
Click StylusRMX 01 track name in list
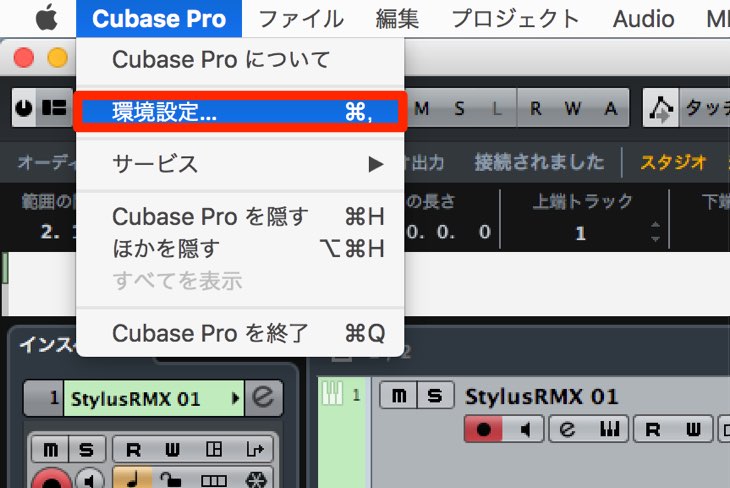[541, 397]
